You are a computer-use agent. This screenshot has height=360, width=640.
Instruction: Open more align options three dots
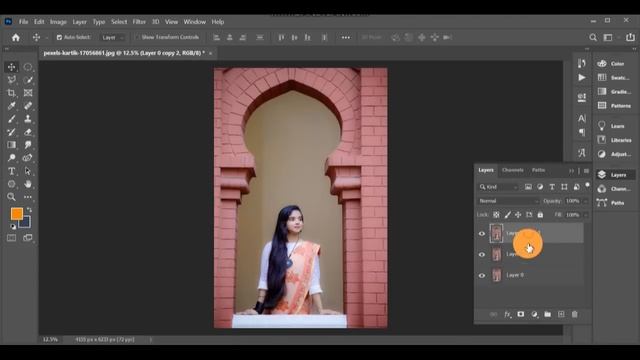(x=346, y=38)
